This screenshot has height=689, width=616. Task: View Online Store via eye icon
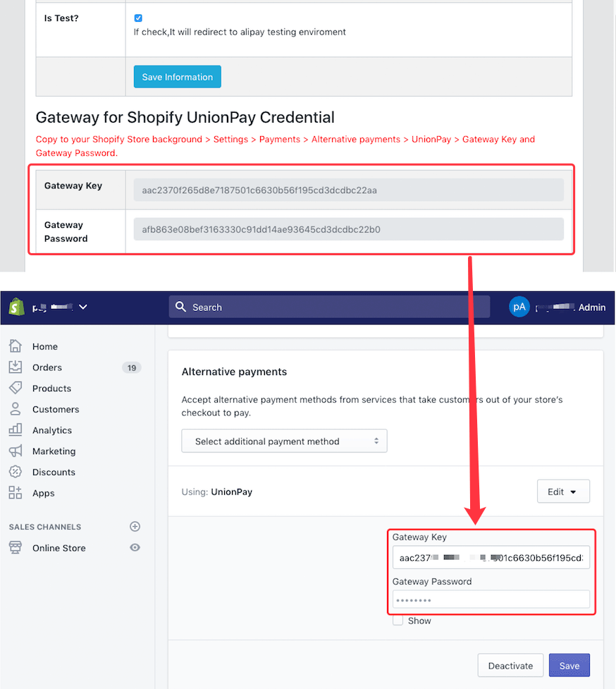[135, 548]
